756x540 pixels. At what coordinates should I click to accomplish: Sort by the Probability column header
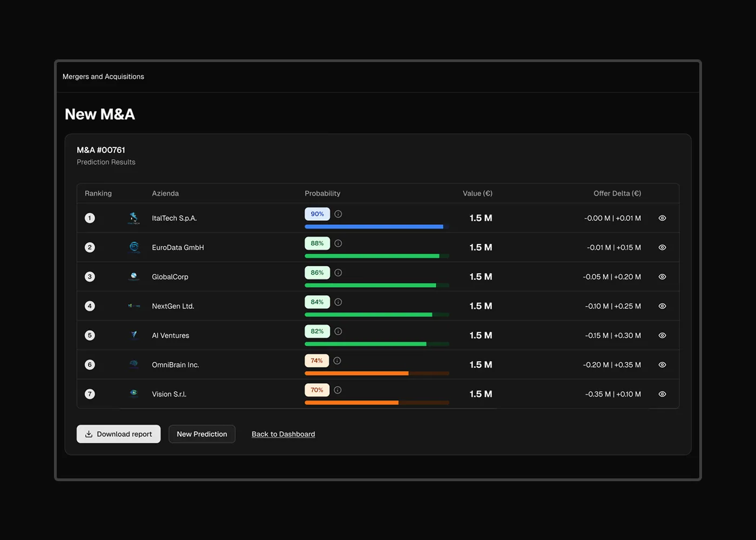pyautogui.click(x=322, y=193)
